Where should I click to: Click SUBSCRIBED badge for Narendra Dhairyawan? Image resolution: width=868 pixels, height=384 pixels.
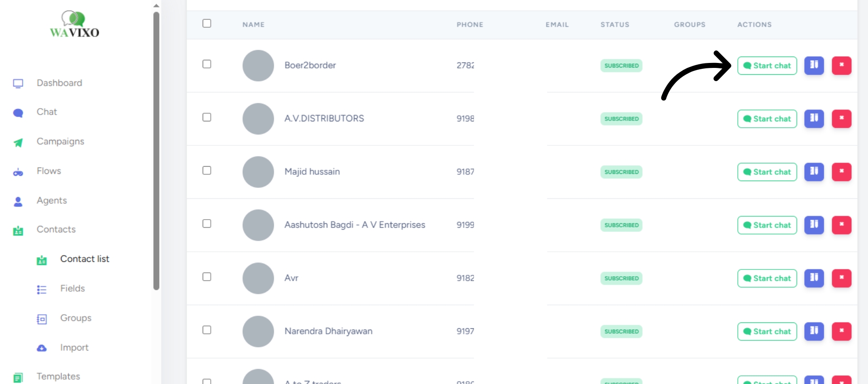tap(621, 331)
